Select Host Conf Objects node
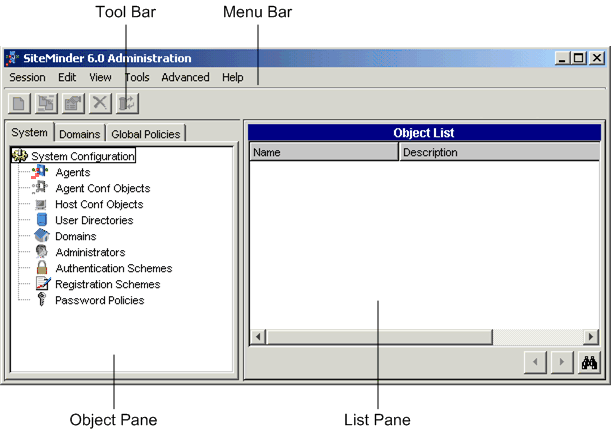This screenshot has height=430, width=611. [99, 204]
